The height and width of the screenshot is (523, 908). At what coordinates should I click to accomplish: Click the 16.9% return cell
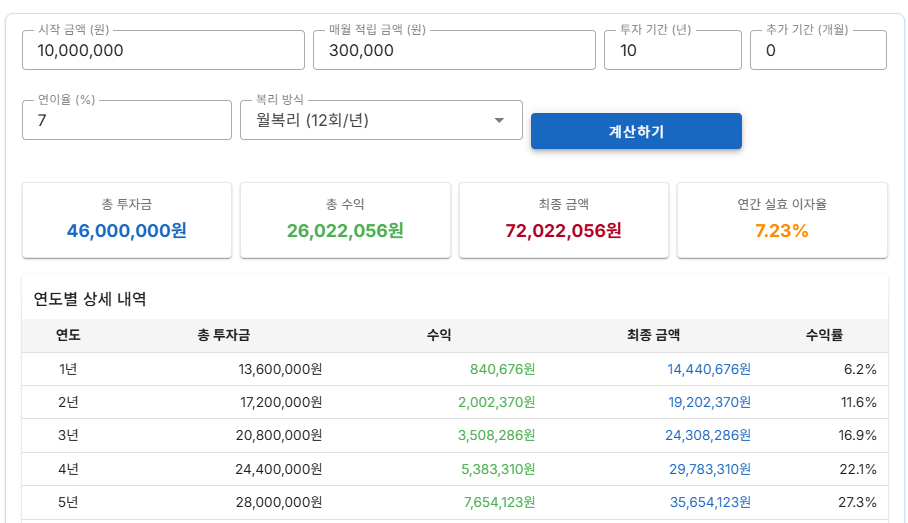[858, 435]
